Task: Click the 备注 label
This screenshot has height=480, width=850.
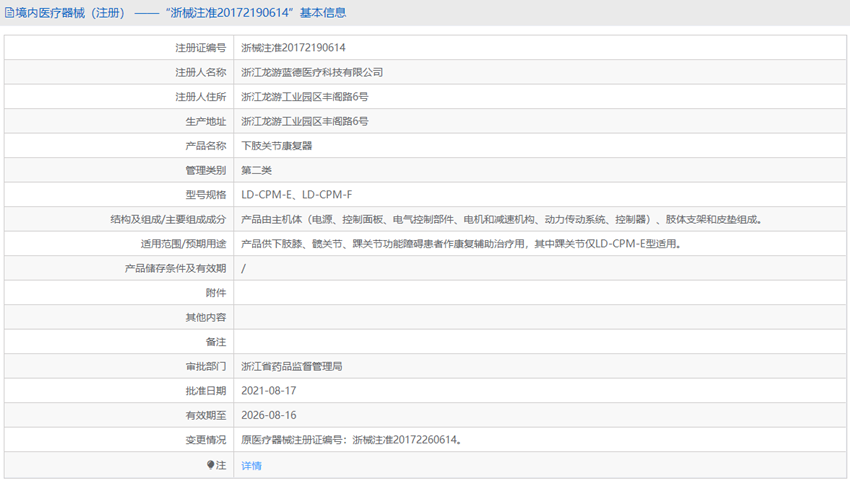Action: click(216, 342)
